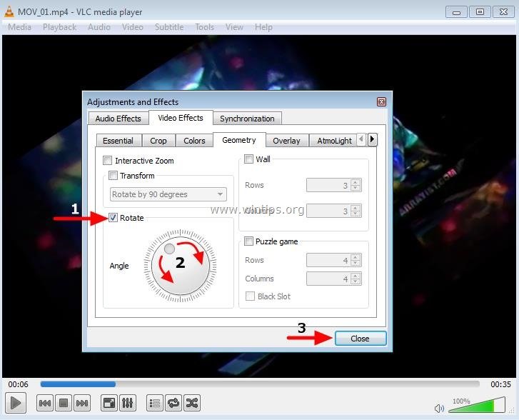Click the total time 00:35 label
The width and height of the screenshot is (519, 420).
pos(500,384)
